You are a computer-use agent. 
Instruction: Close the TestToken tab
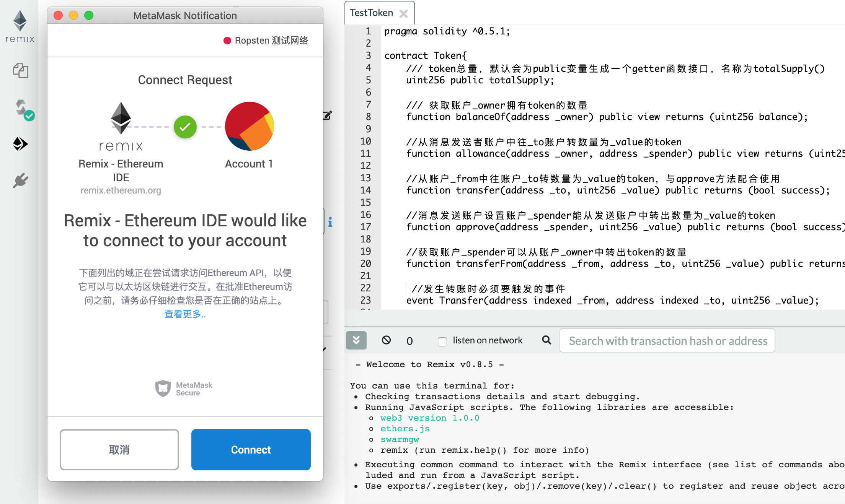(403, 14)
